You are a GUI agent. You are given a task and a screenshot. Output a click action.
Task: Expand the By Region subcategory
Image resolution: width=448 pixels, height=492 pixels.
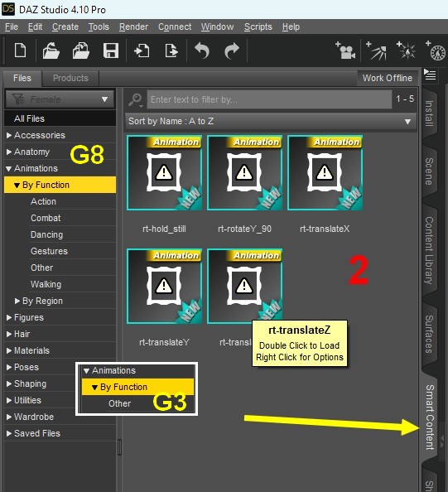point(17,301)
